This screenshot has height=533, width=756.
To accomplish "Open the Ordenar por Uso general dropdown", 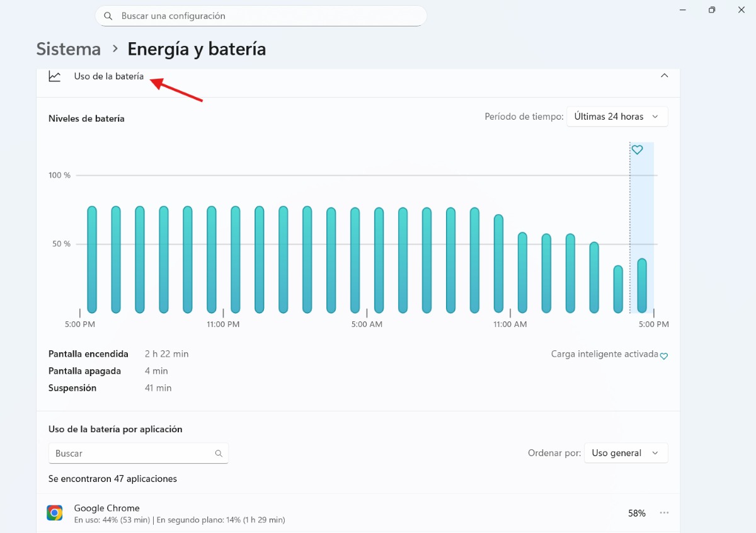I will pos(625,453).
